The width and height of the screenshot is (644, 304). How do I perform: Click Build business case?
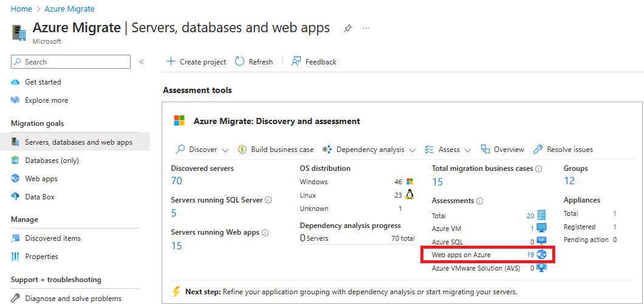point(276,150)
